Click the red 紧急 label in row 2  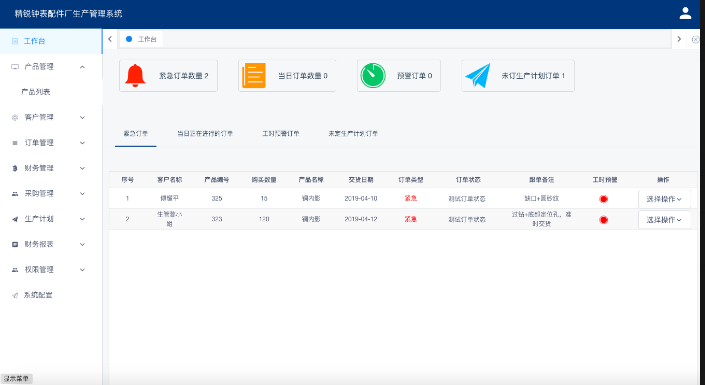(x=411, y=219)
